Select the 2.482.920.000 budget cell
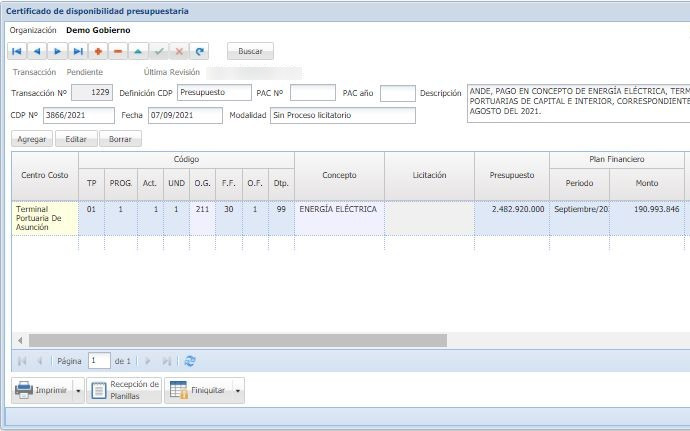 click(512, 218)
